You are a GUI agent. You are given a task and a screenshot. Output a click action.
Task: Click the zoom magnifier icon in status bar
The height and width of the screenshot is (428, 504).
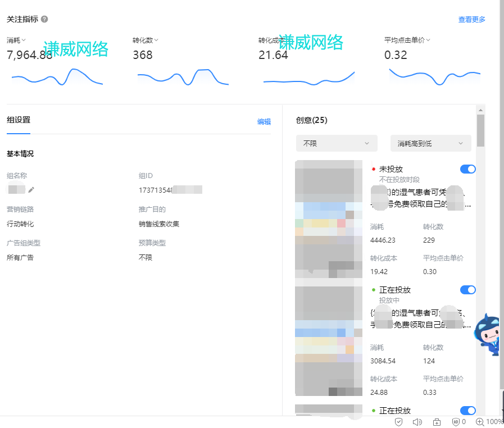coord(480,422)
